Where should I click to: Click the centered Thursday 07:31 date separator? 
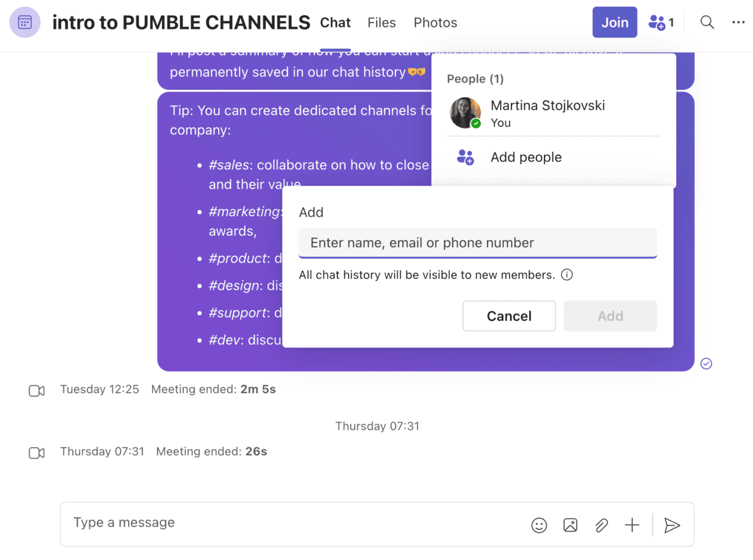coord(377,426)
